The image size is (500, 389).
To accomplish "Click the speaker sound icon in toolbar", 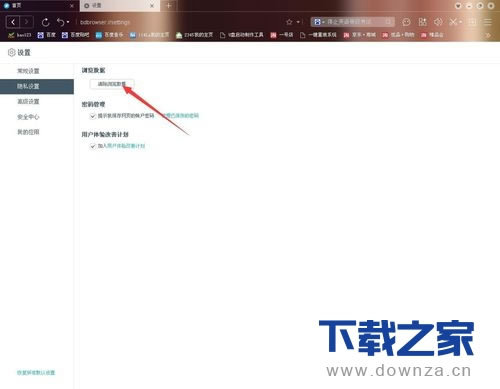I will coord(438,22).
